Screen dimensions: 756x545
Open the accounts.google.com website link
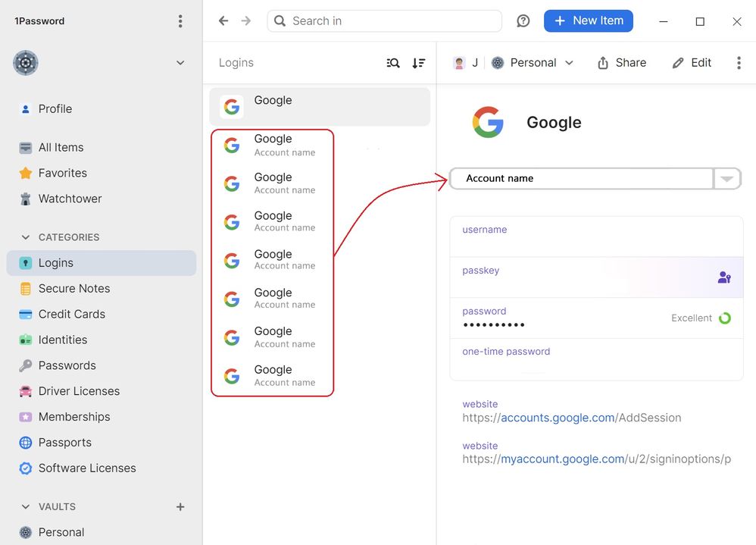point(558,418)
